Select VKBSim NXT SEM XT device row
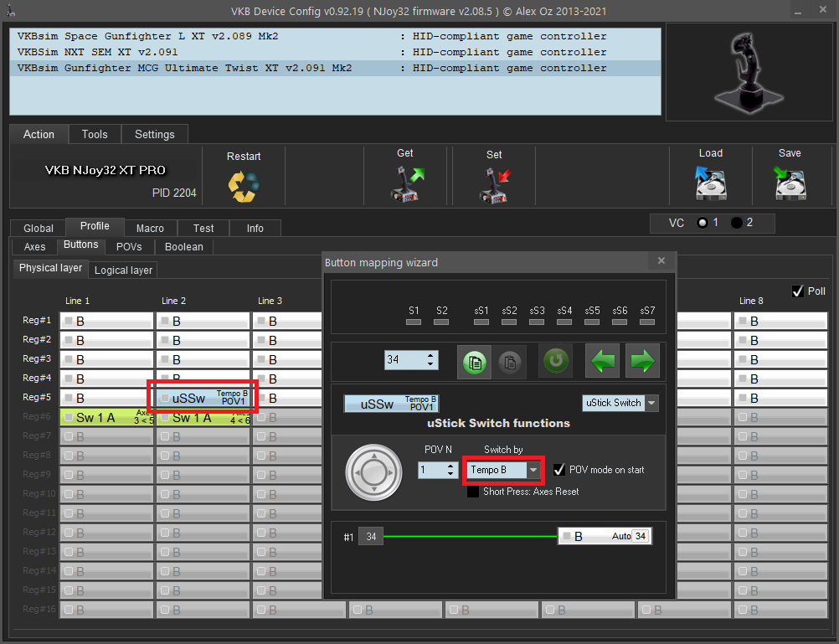This screenshot has height=644, width=839. coord(335,52)
